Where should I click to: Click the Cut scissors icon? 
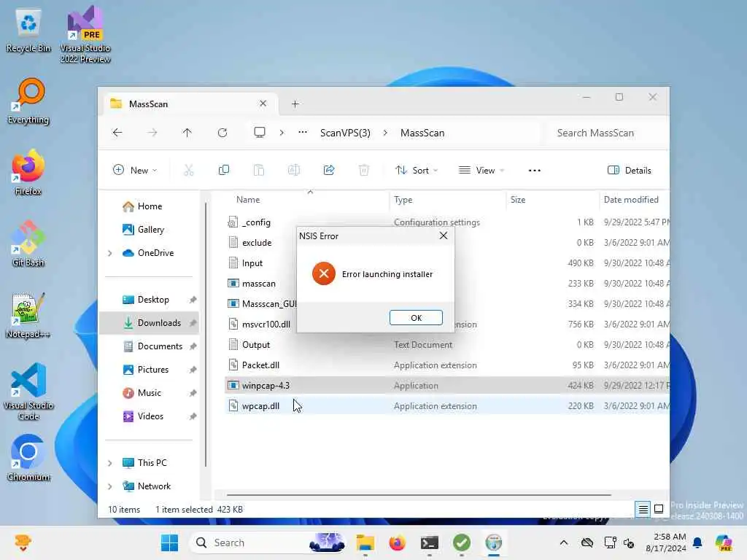tap(189, 170)
